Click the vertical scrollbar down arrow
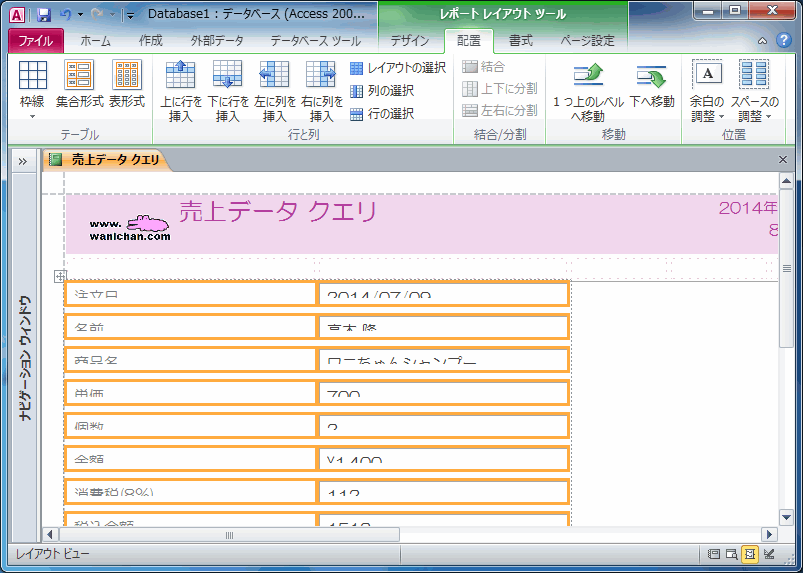The width and height of the screenshot is (803, 573). tap(786, 517)
